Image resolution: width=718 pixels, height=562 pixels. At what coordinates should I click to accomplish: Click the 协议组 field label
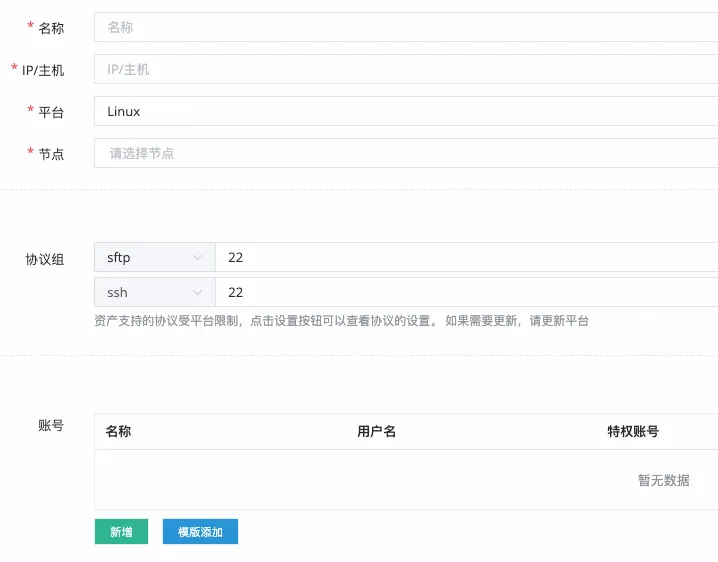[45, 259]
